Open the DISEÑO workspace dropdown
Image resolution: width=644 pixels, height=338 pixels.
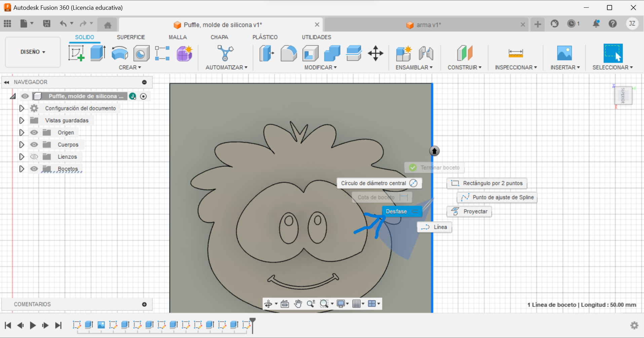[33, 52]
